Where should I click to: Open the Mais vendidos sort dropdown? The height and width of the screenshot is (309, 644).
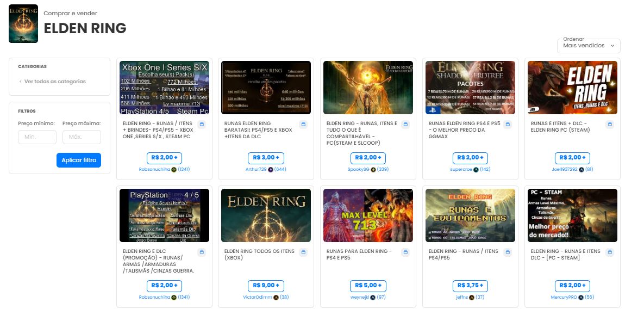point(589,46)
